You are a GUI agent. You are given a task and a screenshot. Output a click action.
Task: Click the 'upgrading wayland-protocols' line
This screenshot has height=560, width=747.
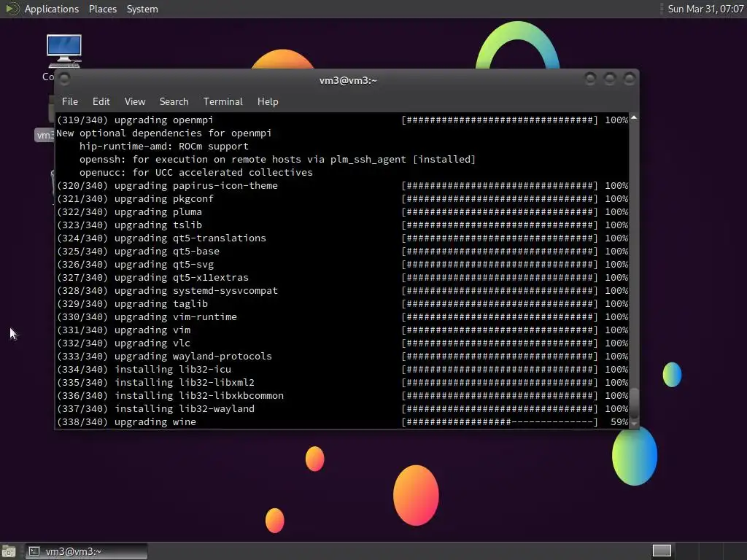pos(342,356)
